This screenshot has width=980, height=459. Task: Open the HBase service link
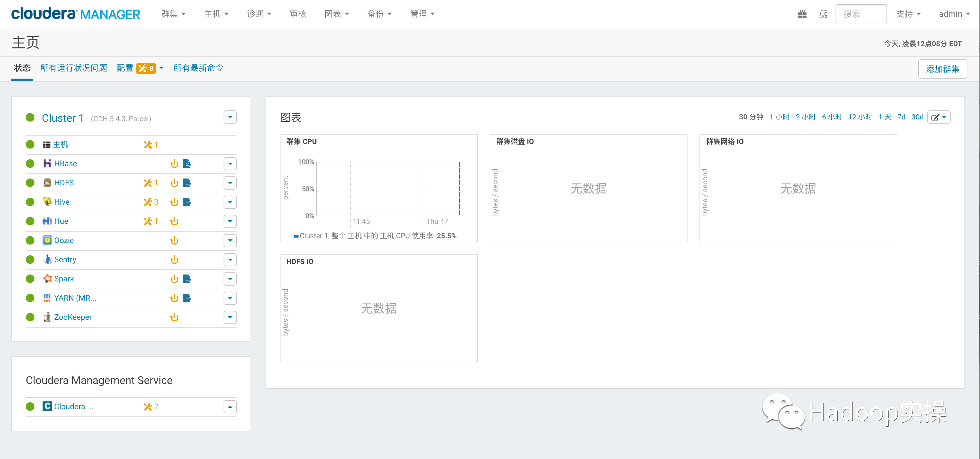pos(65,164)
